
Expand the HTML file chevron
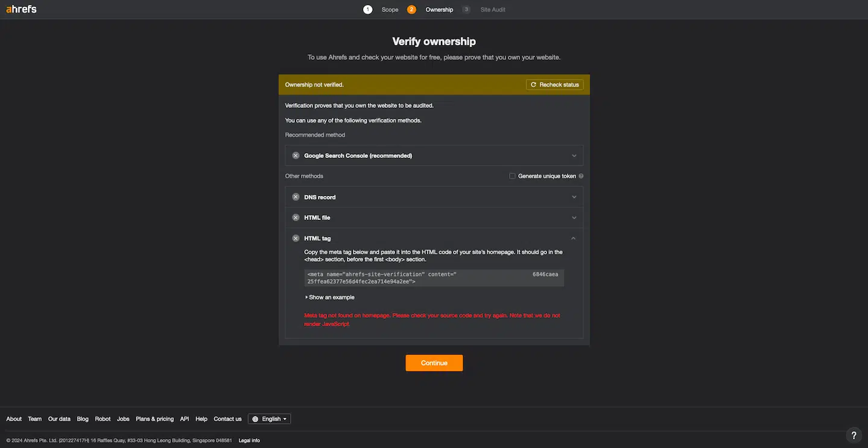coord(574,218)
